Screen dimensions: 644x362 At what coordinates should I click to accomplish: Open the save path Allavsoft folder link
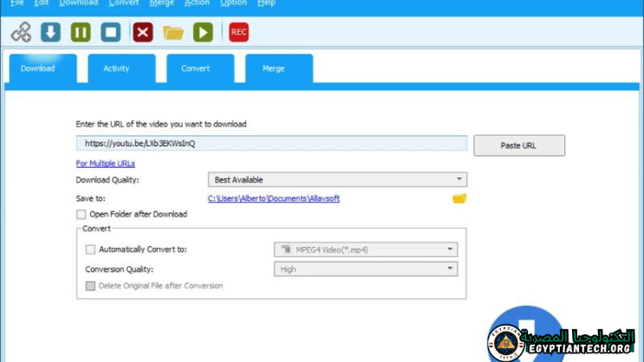coord(274,198)
